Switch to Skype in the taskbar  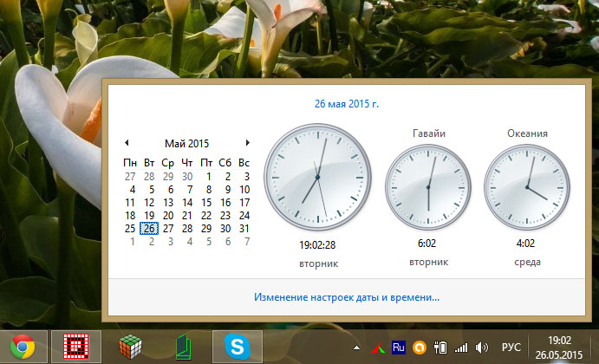click(238, 347)
